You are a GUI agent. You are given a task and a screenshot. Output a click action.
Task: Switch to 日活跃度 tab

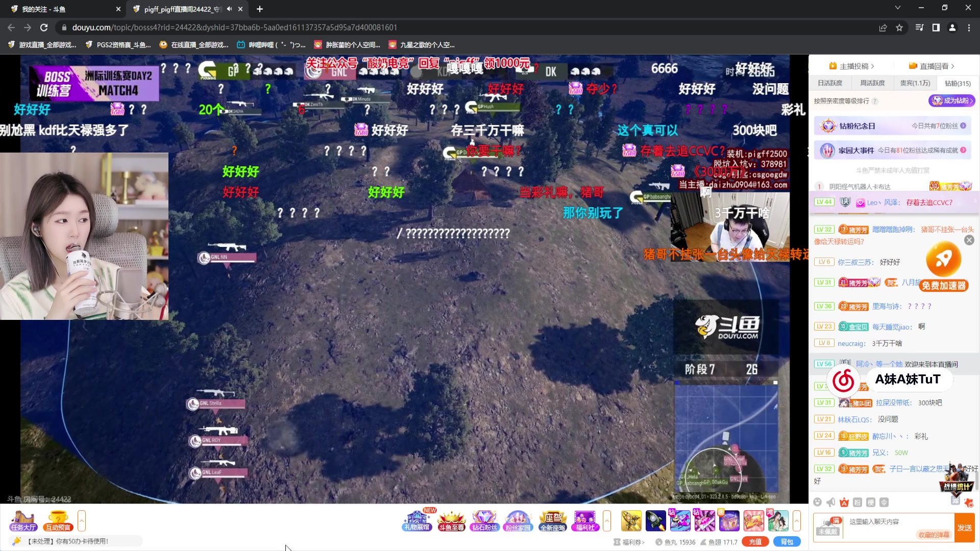[x=830, y=83]
